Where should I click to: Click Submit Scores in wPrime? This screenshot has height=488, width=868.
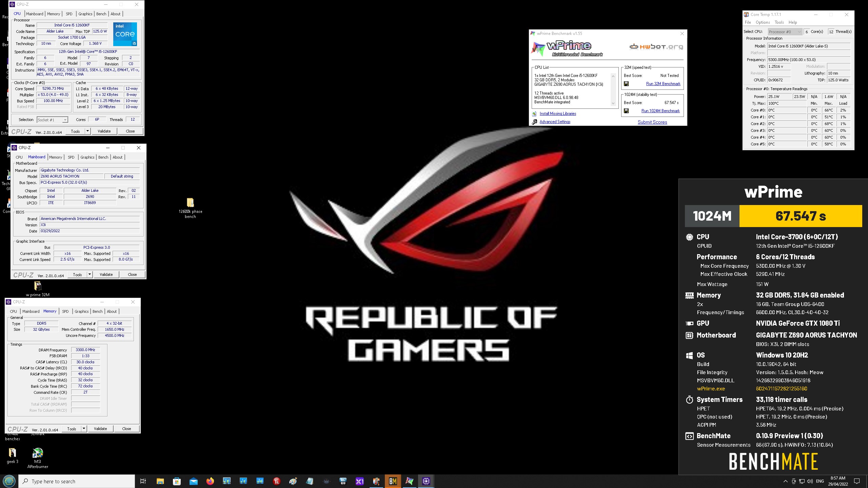click(x=652, y=122)
